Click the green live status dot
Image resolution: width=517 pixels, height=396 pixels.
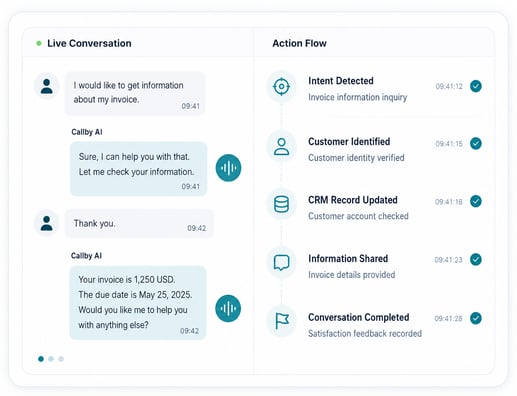[39, 43]
